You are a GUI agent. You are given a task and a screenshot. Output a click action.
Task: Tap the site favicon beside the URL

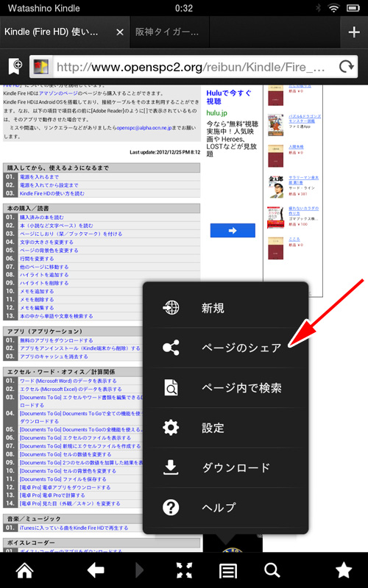pyautogui.click(x=40, y=67)
